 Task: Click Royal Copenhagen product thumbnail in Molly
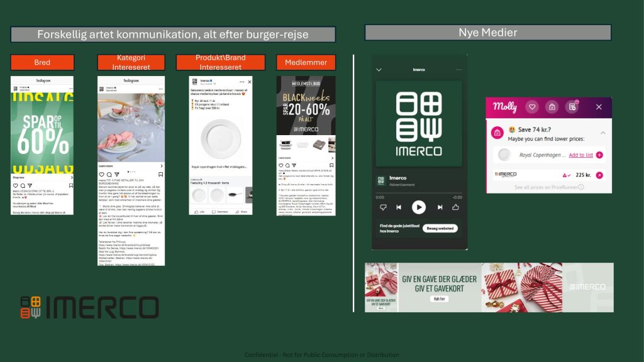point(504,155)
